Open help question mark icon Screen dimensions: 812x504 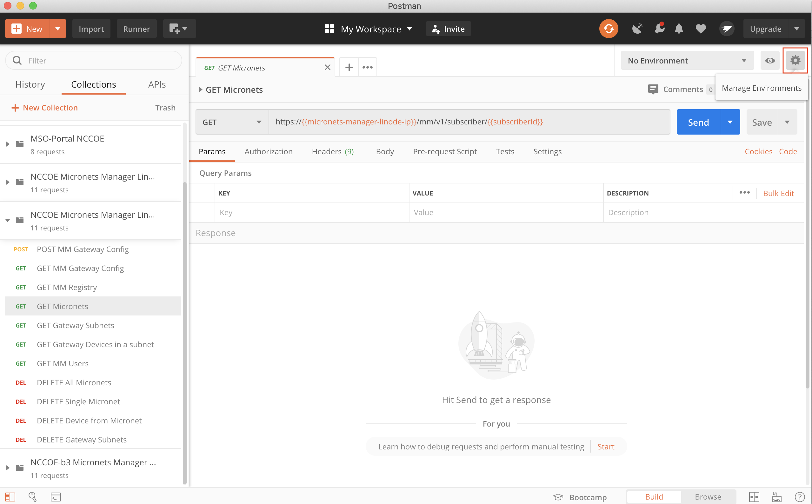pyautogui.click(x=800, y=497)
